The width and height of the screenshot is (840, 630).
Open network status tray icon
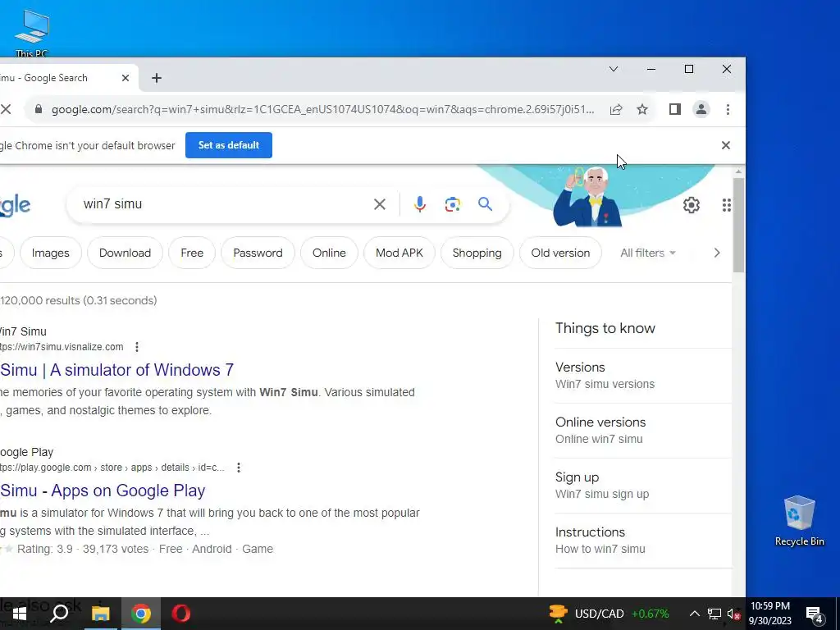click(714, 614)
